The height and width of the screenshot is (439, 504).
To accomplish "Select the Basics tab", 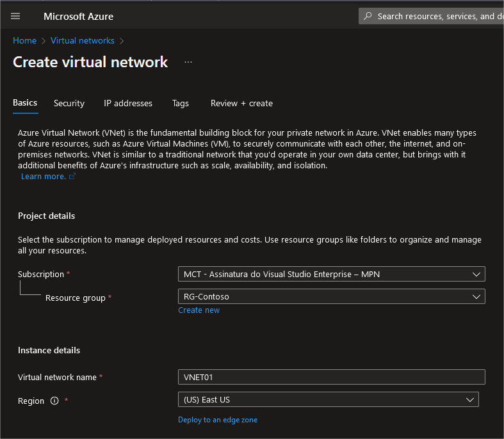I will point(25,103).
